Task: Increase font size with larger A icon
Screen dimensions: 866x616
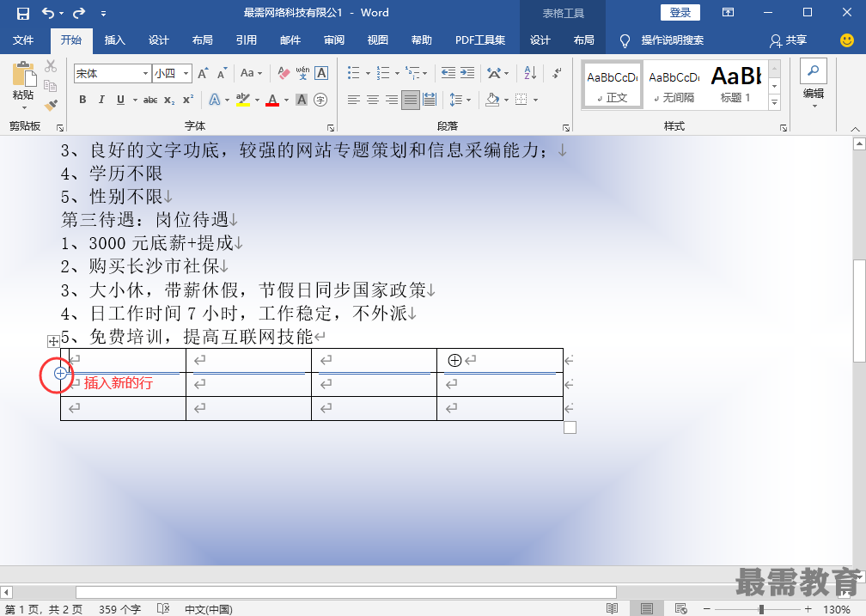Action: pos(204,73)
